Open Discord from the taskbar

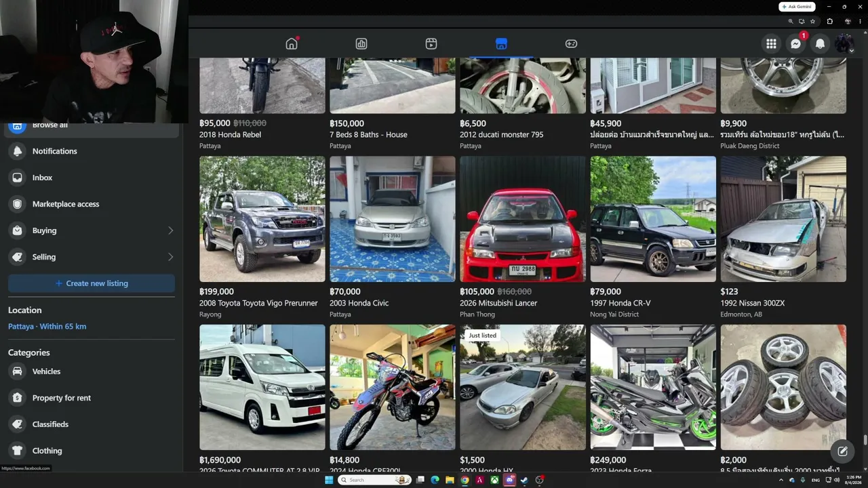(x=509, y=480)
